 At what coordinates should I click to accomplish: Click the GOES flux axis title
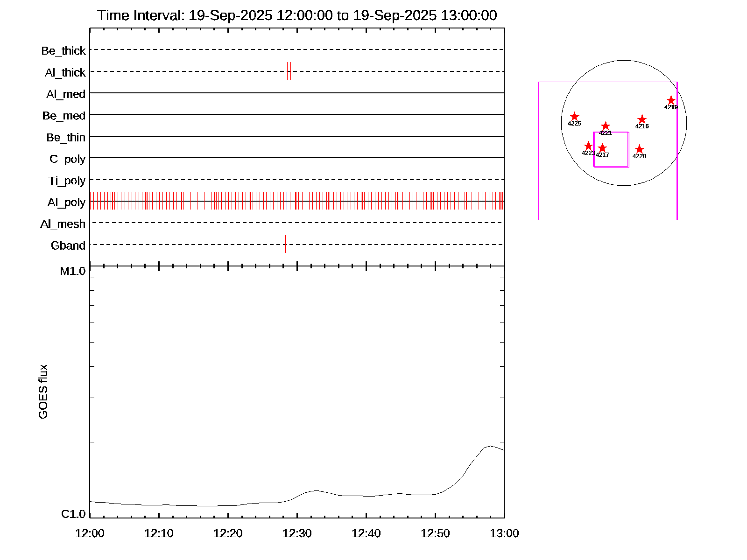point(43,392)
